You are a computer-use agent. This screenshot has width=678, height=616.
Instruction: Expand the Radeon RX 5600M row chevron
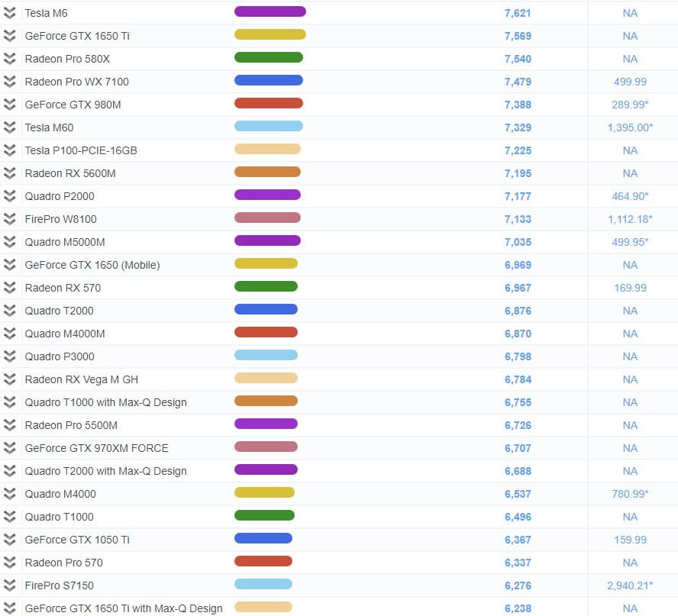9,173
